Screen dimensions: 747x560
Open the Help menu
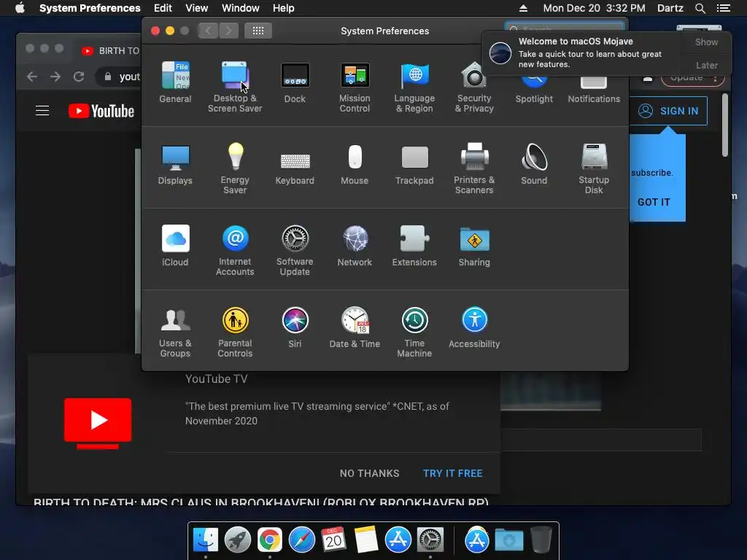tap(284, 8)
